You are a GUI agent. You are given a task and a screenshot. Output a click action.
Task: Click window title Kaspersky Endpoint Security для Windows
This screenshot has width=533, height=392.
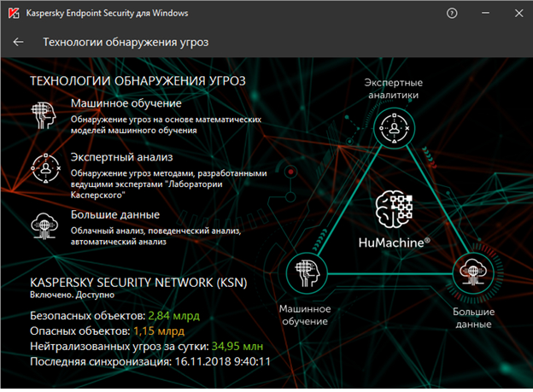(x=107, y=14)
